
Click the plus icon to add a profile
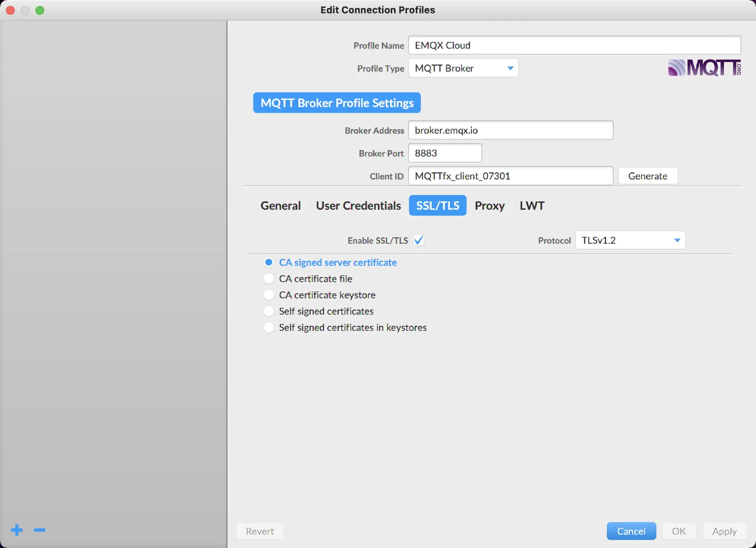[x=16, y=530]
